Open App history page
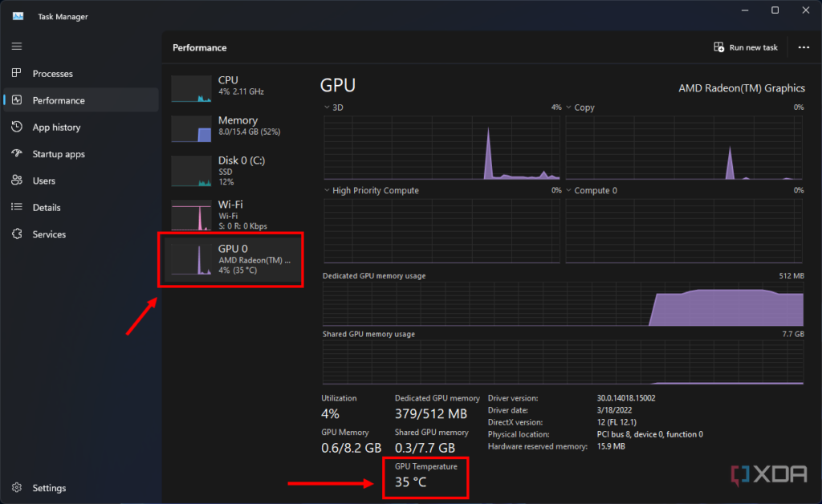 click(57, 128)
